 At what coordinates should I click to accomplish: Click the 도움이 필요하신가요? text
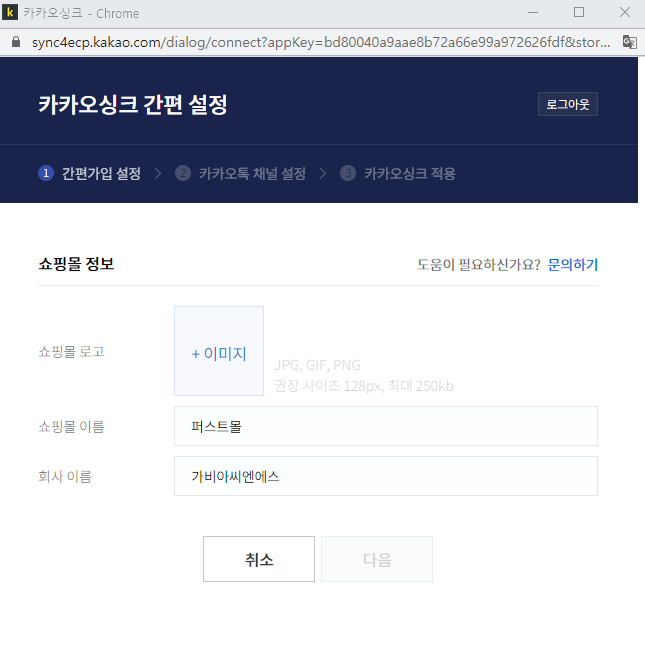tap(479, 264)
